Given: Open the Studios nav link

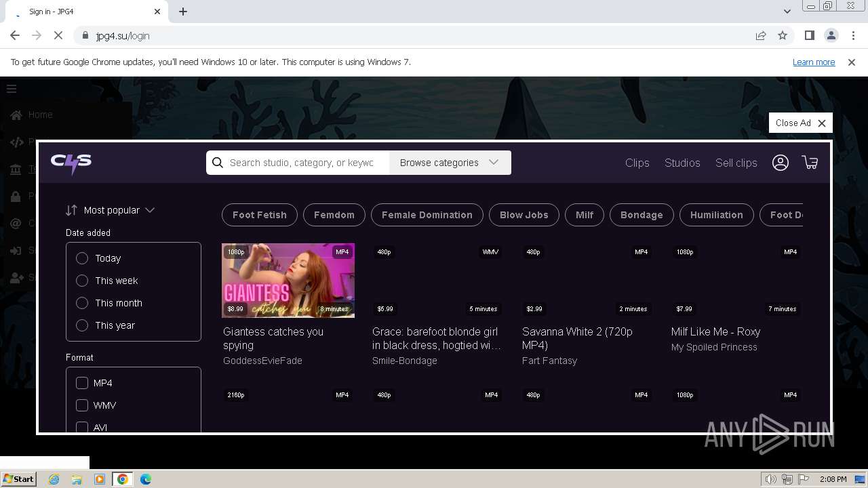Looking at the screenshot, I should (x=682, y=163).
